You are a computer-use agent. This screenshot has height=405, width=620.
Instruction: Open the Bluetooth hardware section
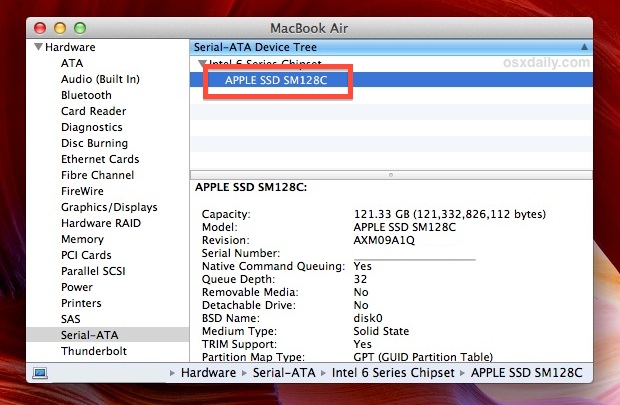(x=86, y=95)
